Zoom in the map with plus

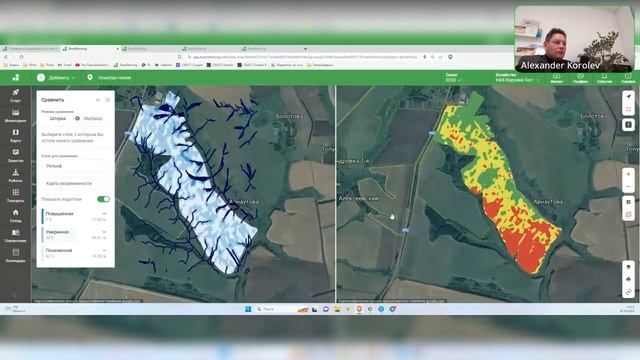(x=628, y=174)
